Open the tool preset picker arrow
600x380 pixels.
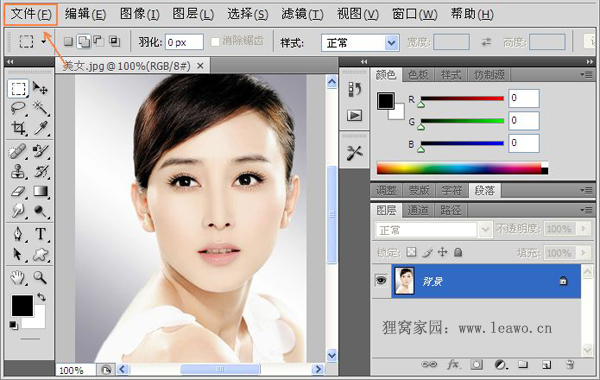click(43, 41)
